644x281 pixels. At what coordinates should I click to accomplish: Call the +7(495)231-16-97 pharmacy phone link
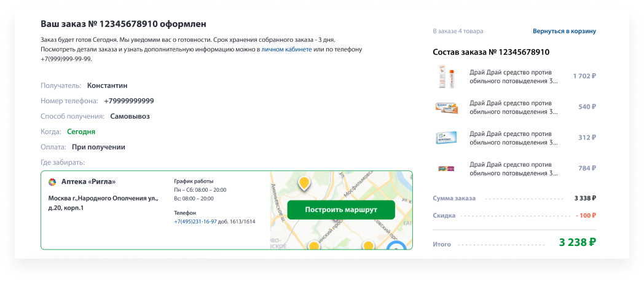(195, 221)
